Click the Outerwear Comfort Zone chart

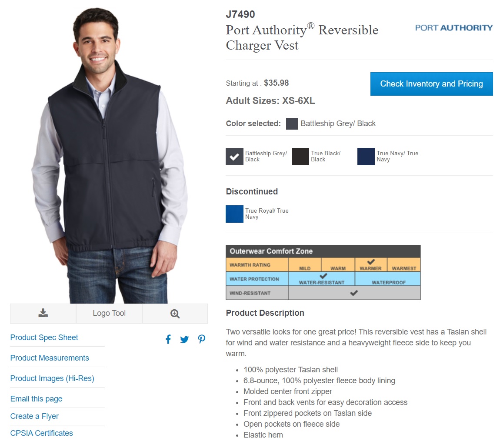click(x=323, y=273)
